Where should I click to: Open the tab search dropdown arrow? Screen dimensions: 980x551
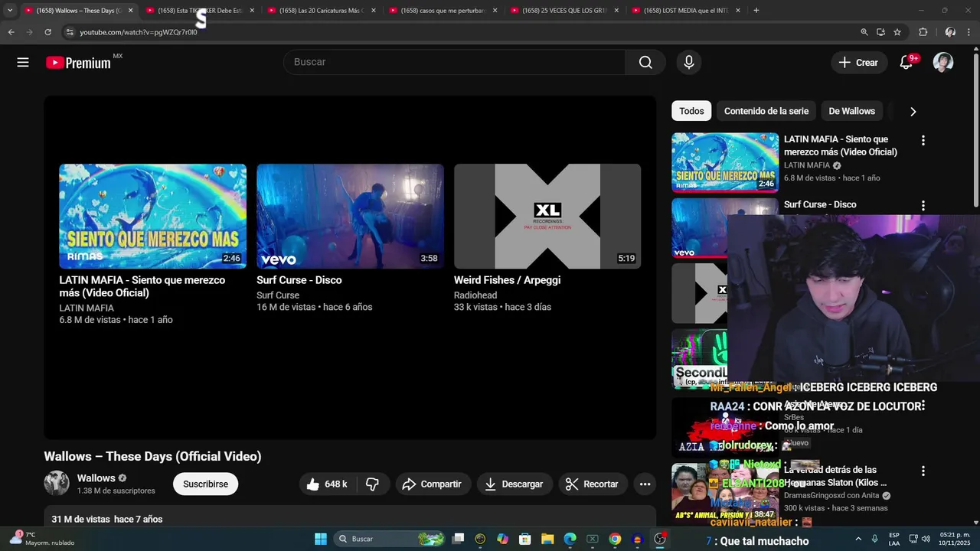click(x=9, y=11)
